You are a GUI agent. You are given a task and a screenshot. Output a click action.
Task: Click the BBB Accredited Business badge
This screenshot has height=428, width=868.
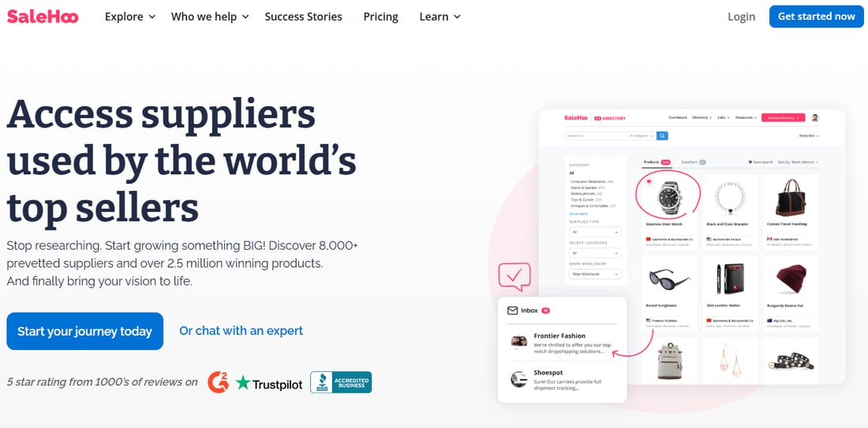pos(340,382)
